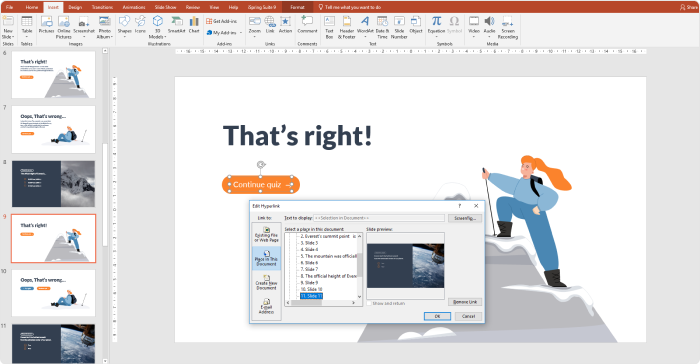
Task: Select Place in This Document option
Action: [x=267, y=258]
